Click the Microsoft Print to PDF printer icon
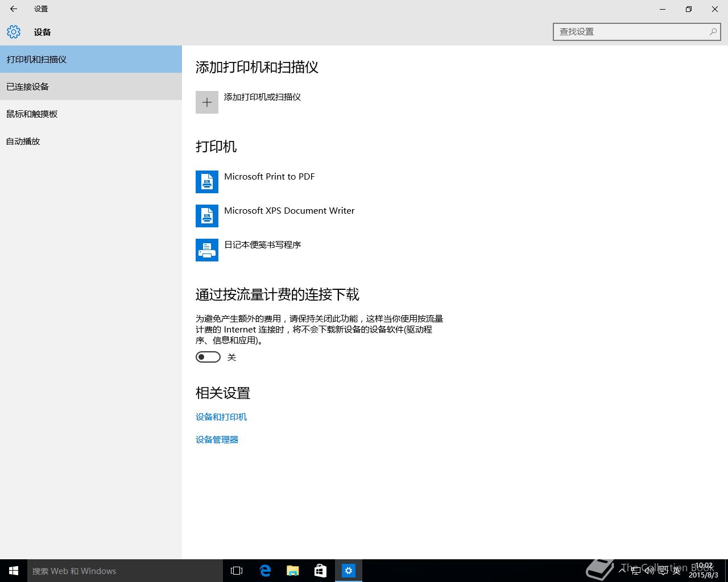728x582 pixels. point(207,182)
